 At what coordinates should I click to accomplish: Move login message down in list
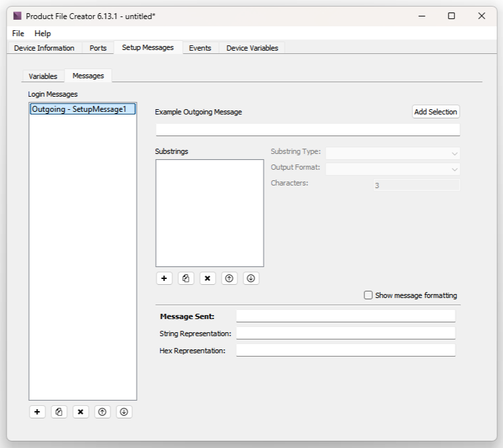124,412
